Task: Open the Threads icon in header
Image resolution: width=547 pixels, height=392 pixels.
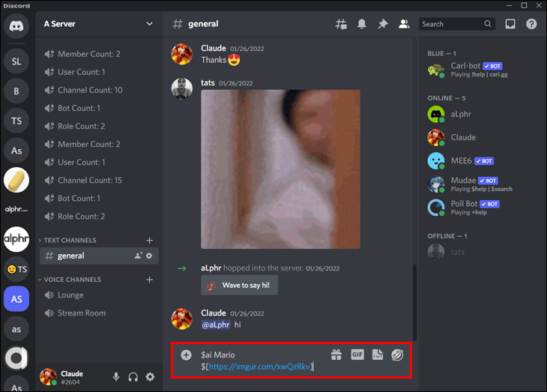Action: tap(341, 24)
